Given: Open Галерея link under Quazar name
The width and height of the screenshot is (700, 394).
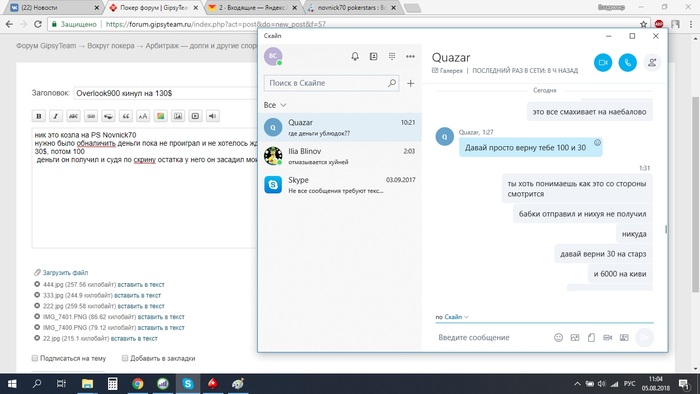Looking at the screenshot, I should click(x=447, y=71).
